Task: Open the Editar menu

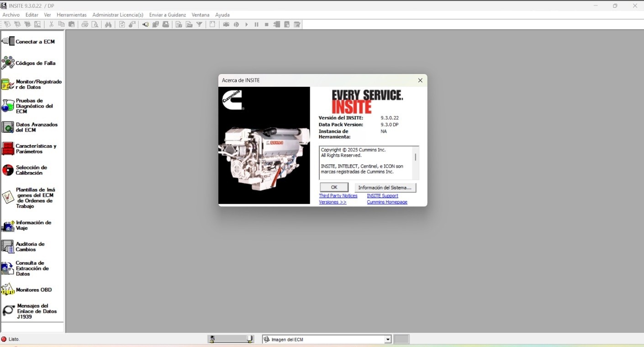Action: coord(32,15)
